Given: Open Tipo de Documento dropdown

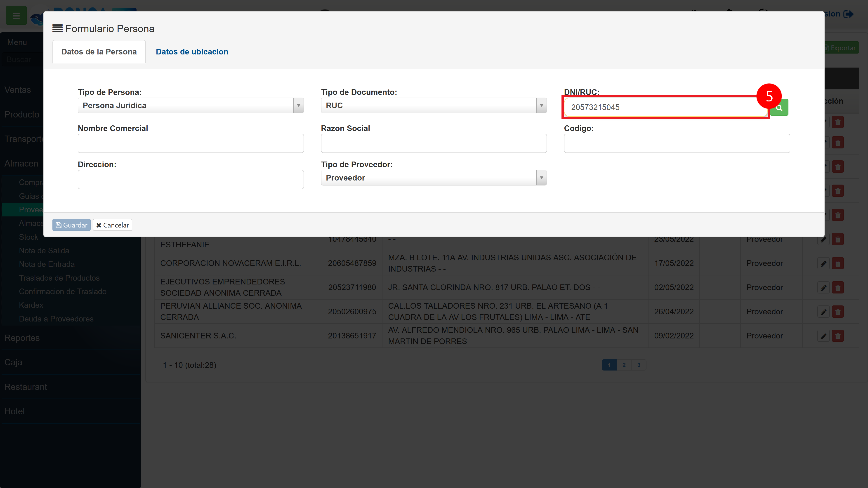Looking at the screenshot, I should [434, 106].
